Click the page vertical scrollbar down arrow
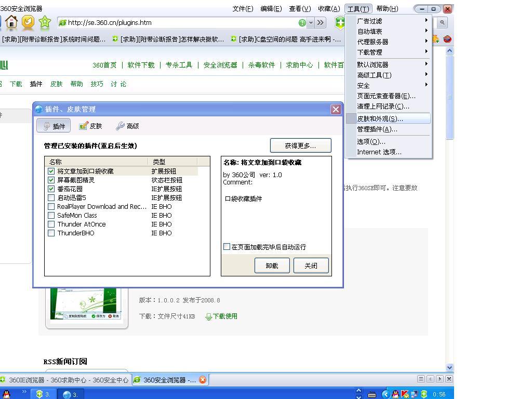Image resolution: width=532 pixels, height=399 pixels. [x=449, y=367]
